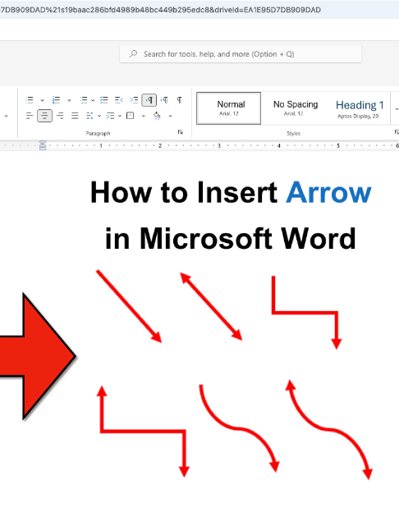Apply bullet list formatting

(x=30, y=100)
